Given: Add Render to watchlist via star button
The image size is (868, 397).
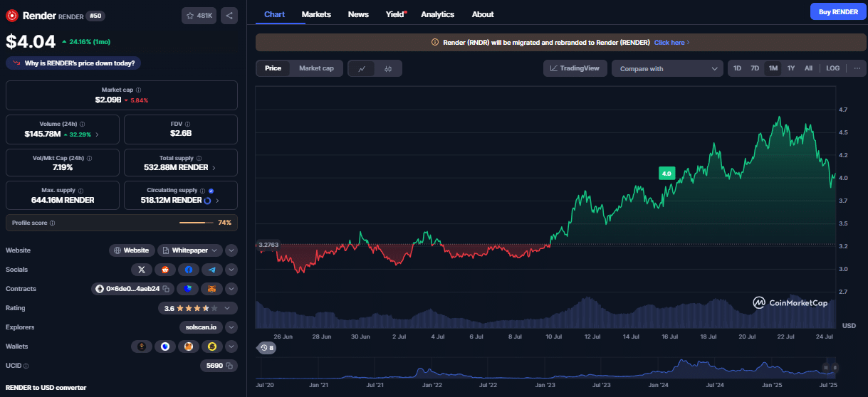Looking at the screenshot, I should pyautogui.click(x=199, y=15).
